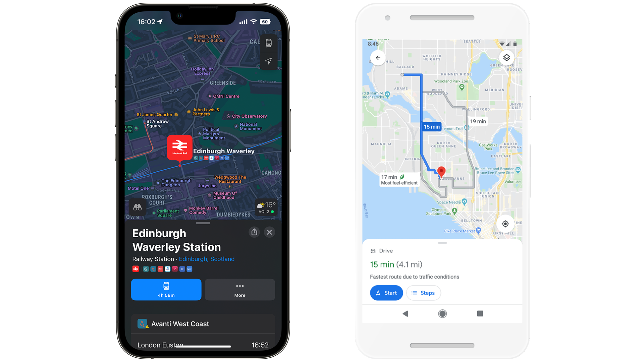This screenshot has width=644, height=362.
Task: Click the Steps button in Google Maps
Action: (x=422, y=293)
